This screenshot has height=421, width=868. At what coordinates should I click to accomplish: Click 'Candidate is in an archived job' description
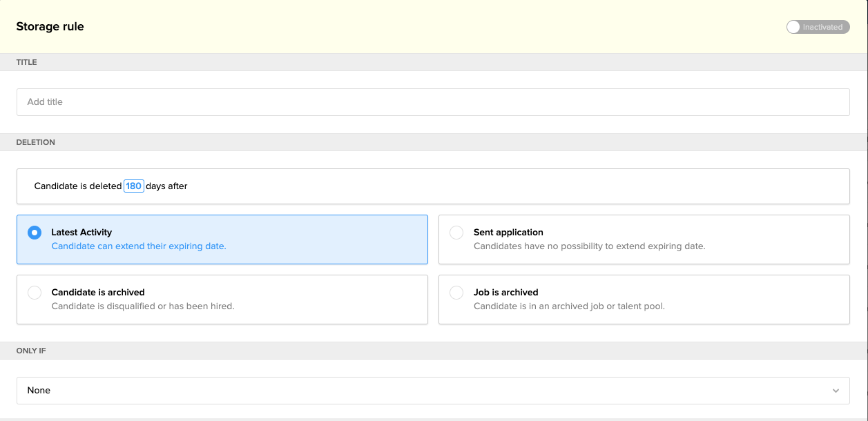[569, 306]
